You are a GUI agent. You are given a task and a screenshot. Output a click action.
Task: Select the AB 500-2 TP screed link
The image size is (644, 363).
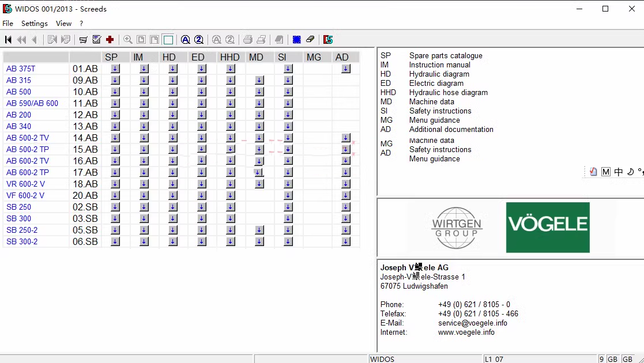click(x=28, y=149)
